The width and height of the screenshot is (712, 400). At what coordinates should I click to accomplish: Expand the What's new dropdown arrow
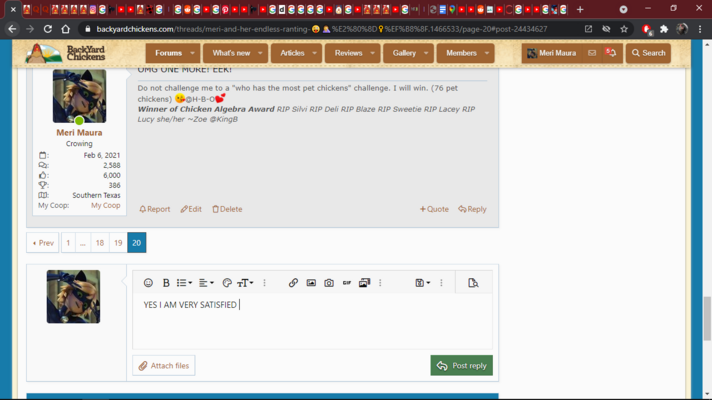[x=260, y=53]
